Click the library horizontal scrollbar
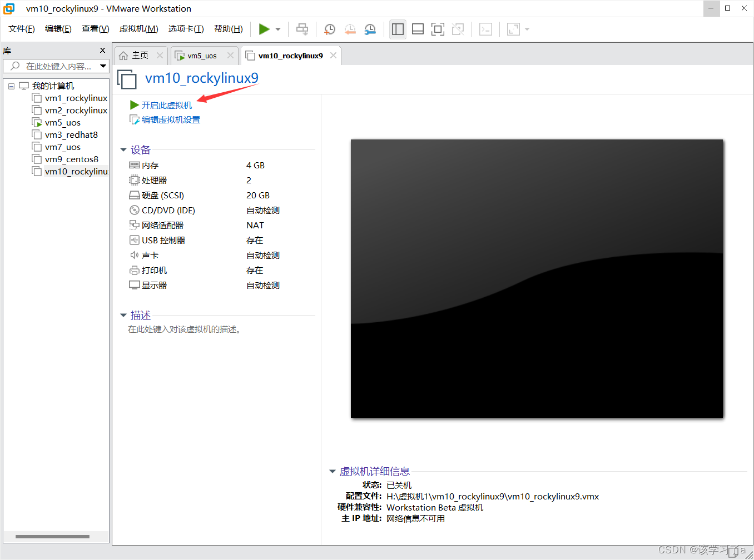This screenshot has width=754, height=560. pos(52,537)
